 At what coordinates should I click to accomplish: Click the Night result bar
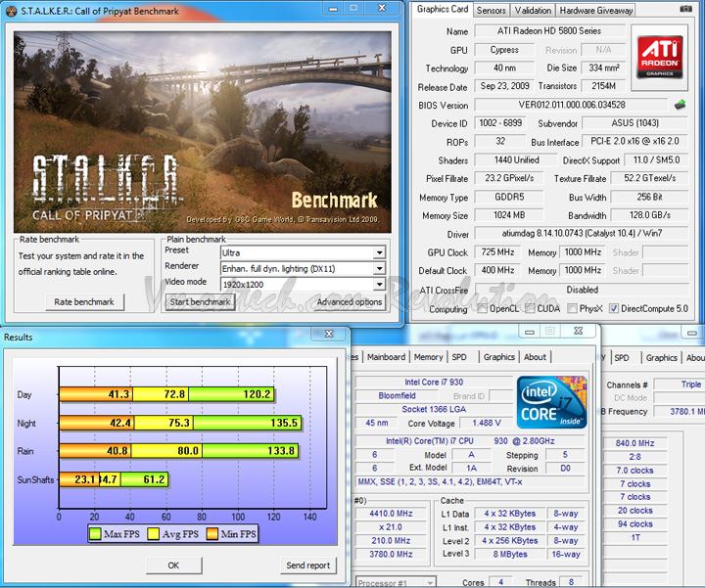click(x=180, y=423)
